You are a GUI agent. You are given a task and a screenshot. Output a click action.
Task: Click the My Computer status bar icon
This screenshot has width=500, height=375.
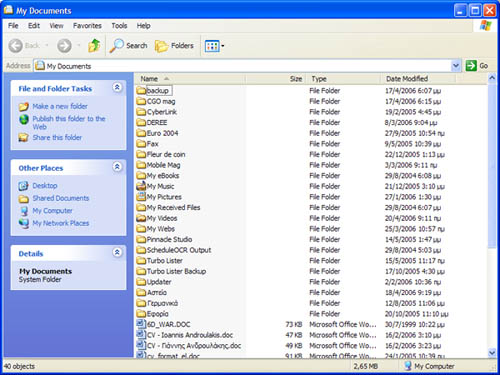point(407,366)
